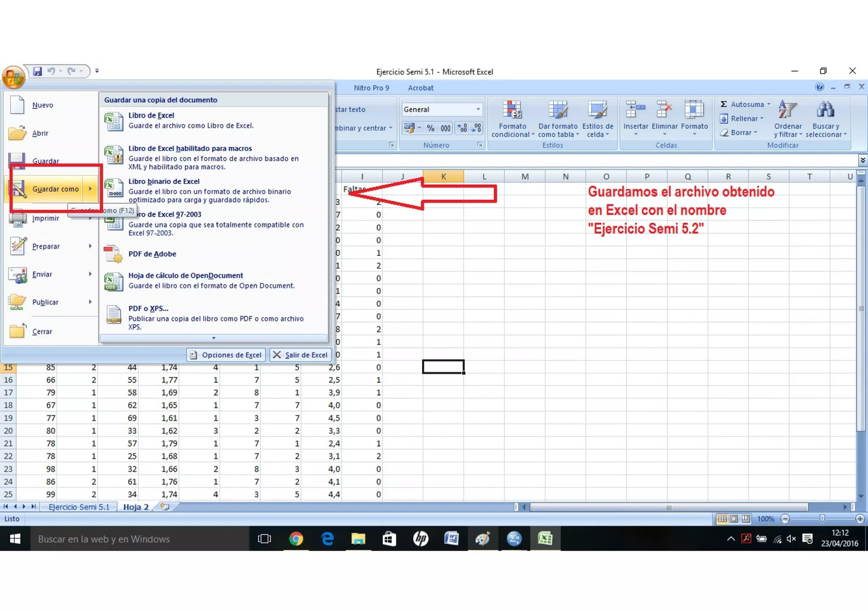Click the horizontal scrollbar thumb
Screen dimensions: 868x613
point(669,508)
